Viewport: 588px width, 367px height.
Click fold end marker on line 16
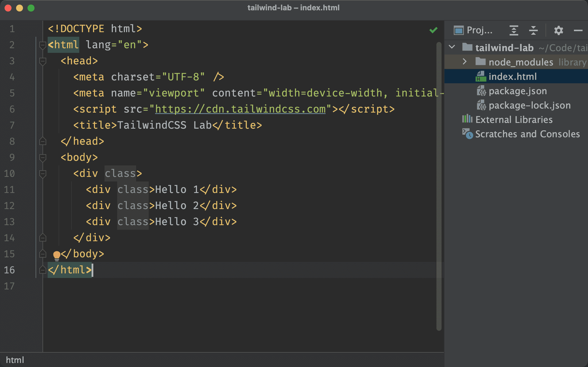tap(42, 270)
